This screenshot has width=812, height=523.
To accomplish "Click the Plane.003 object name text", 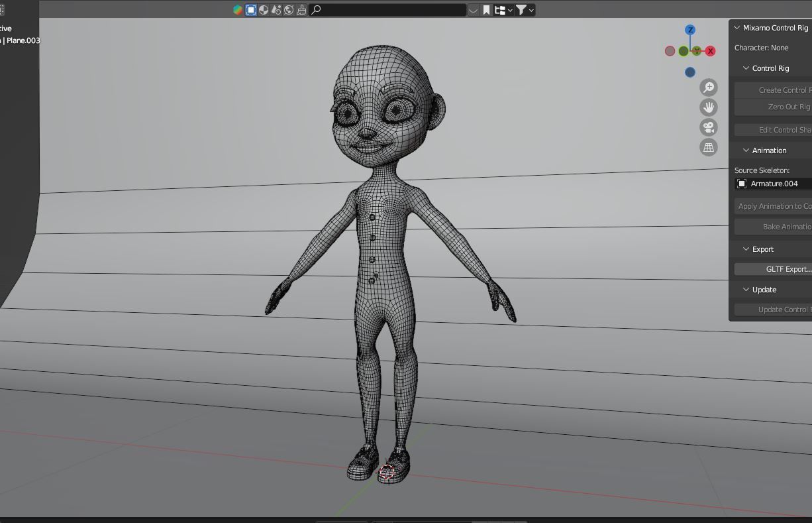I will (23, 40).
